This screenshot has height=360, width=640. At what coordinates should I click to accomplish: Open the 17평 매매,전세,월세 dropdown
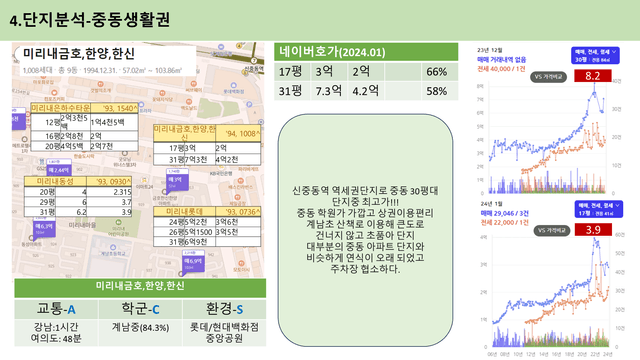(599, 209)
